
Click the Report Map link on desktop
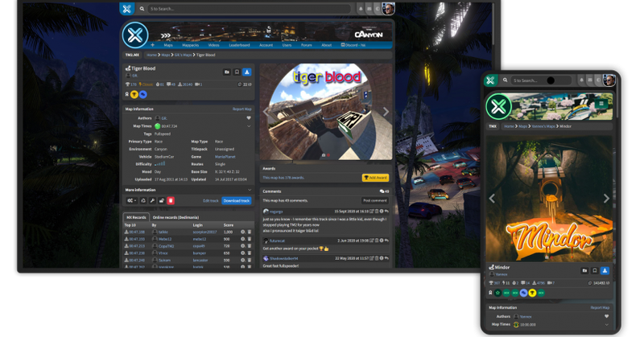242,109
